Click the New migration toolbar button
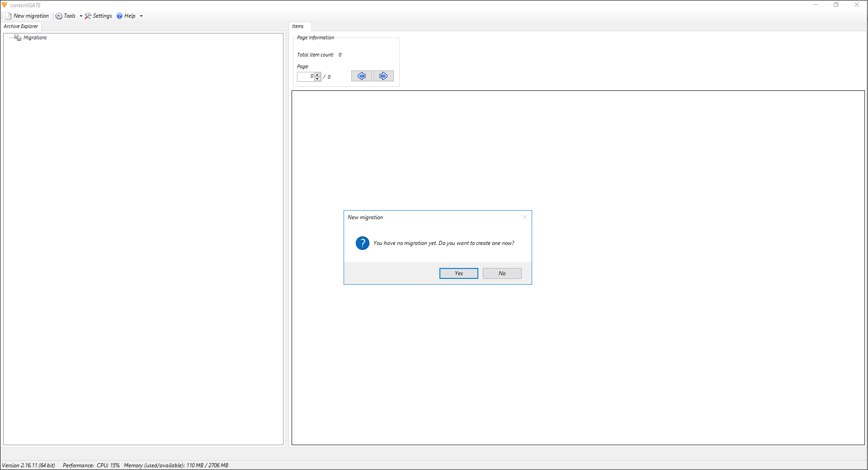This screenshot has height=470, width=868. click(x=27, y=16)
